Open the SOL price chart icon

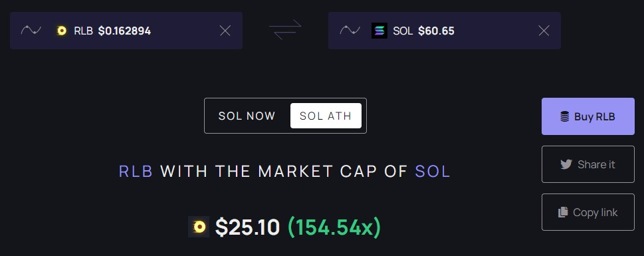pos(350,31)
